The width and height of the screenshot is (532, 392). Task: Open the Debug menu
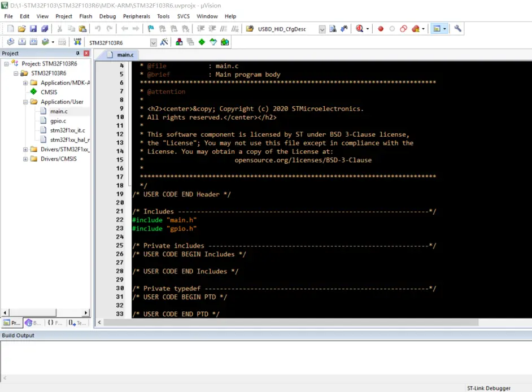107,16
